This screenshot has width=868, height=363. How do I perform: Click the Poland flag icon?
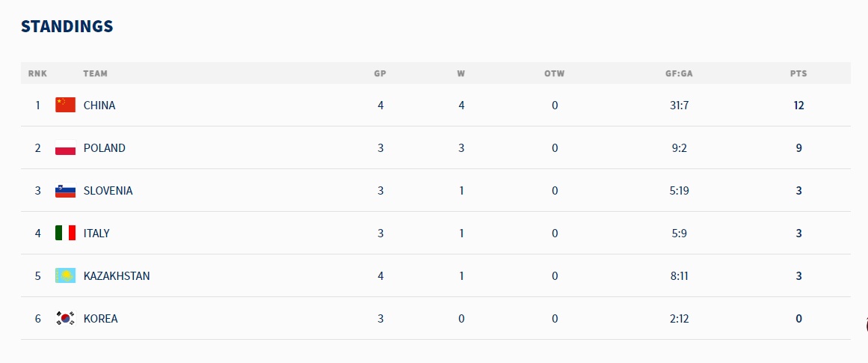(x=65, y=147)
